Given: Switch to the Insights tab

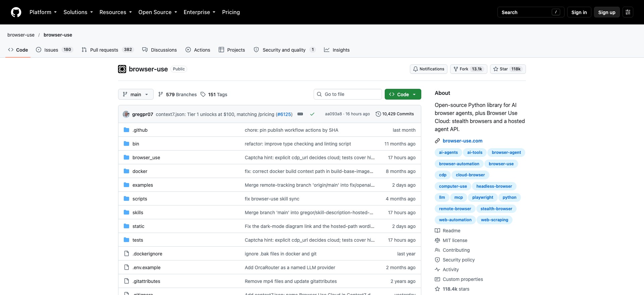Looking at the screenshot, I should 337,50.
